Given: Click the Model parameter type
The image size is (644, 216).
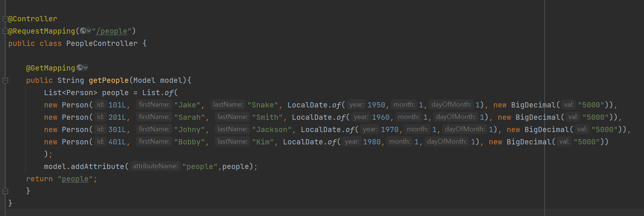Looking at the screenshot, I should tap(144, 80).
